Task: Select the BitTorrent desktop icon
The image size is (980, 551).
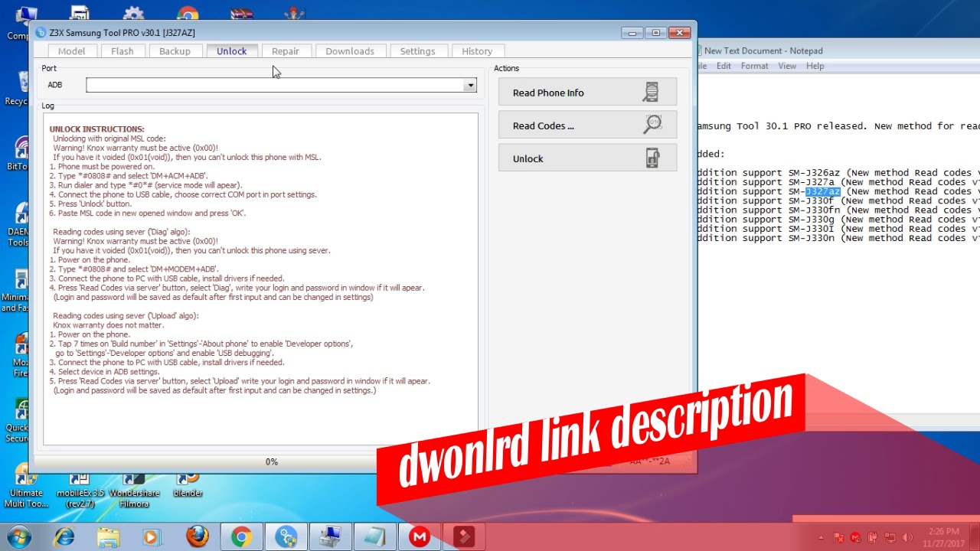Action: coord(17,153)
